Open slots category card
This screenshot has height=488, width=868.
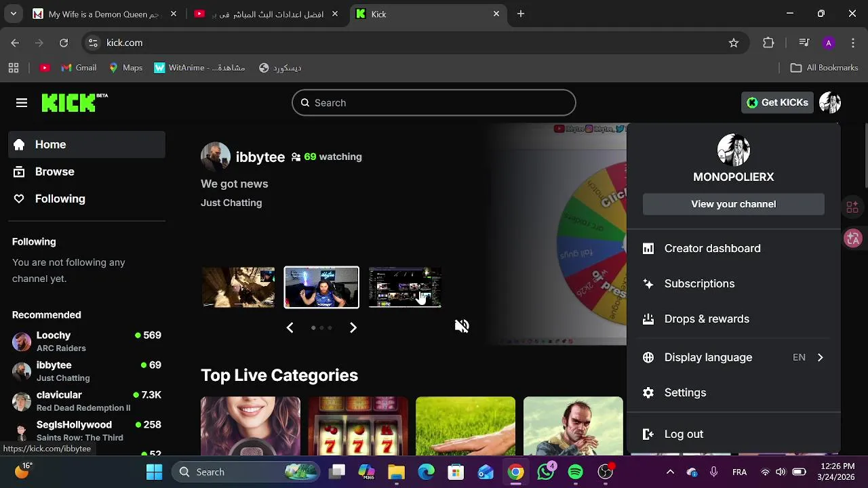[x=358, y=426]
